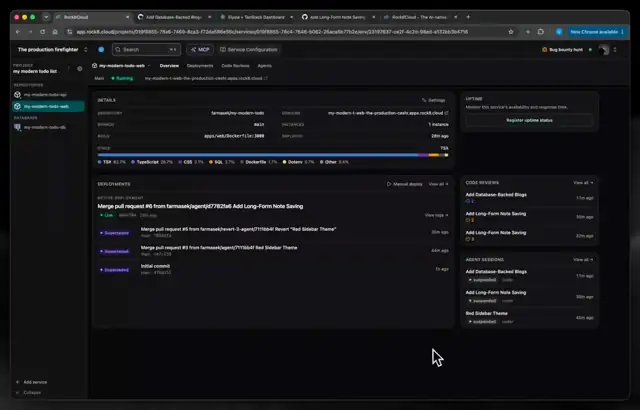Select my-modern-todo-web in sidebar

48,106
